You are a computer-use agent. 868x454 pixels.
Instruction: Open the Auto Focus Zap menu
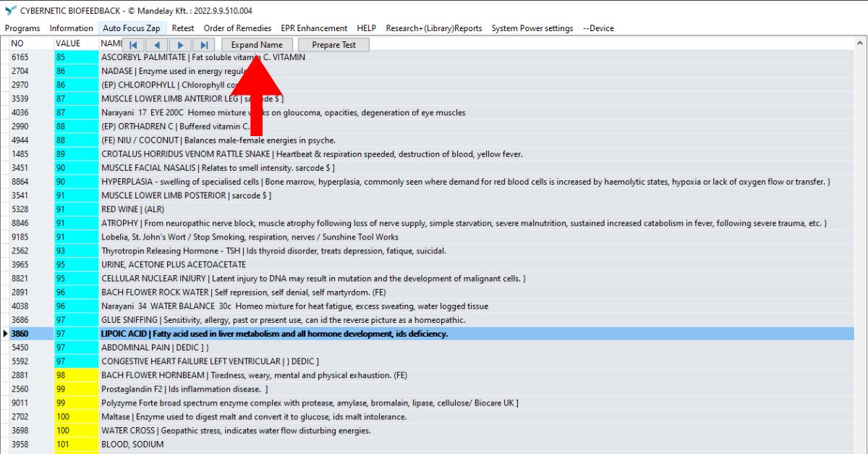(132, 28)
